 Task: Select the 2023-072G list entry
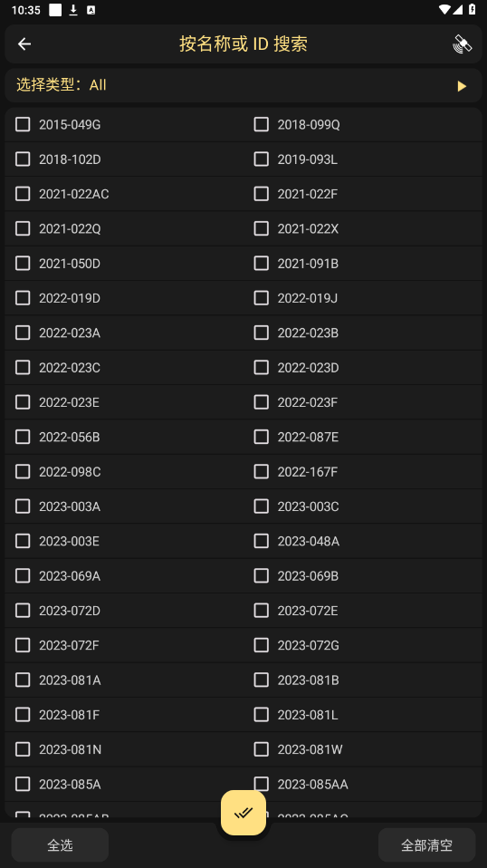click(x=363, y=645)
